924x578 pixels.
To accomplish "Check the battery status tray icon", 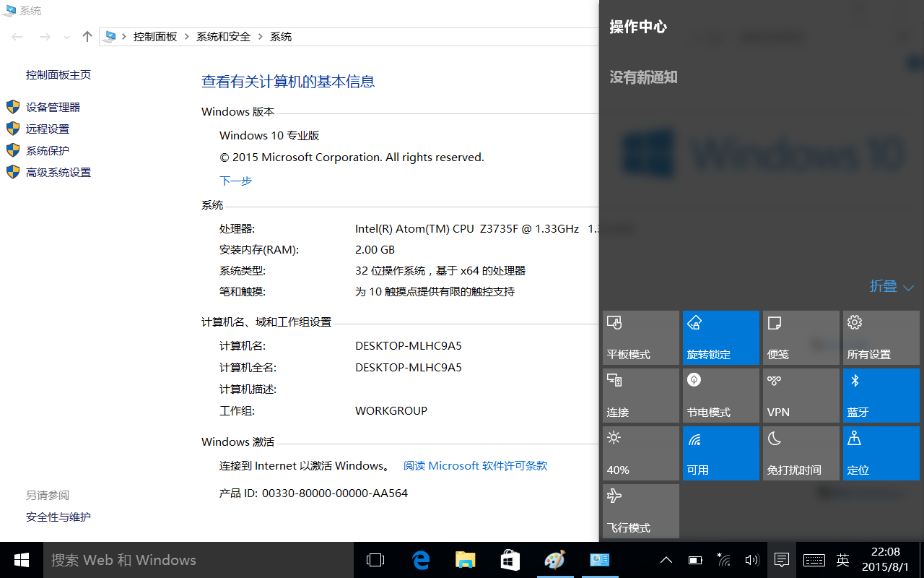I will pos(695,560).
